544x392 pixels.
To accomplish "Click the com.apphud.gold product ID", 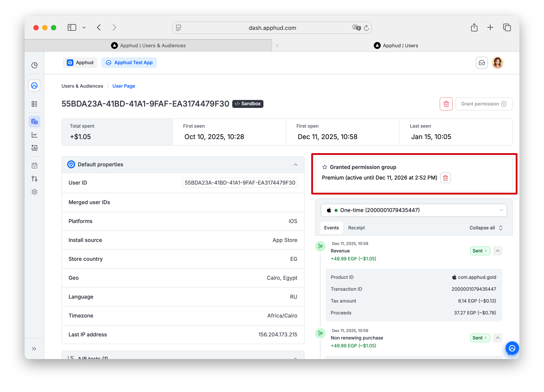I will click(474, 277).
